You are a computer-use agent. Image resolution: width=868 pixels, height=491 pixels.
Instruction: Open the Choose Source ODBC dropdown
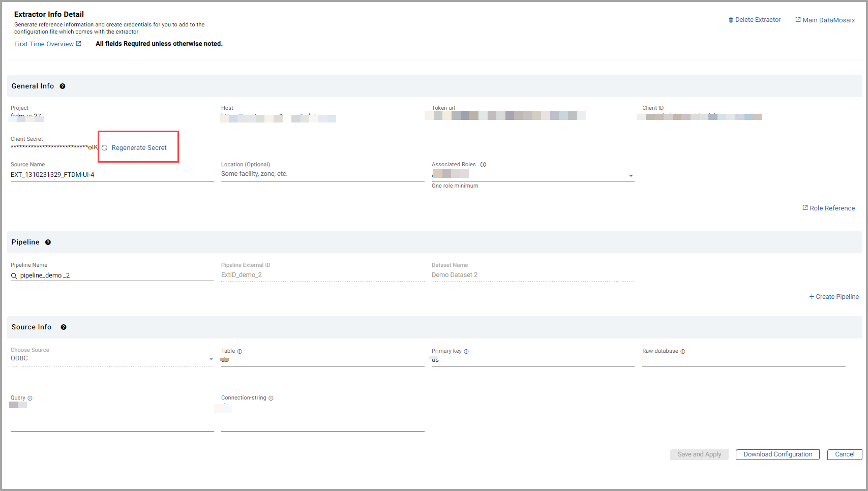(x=211, y=359)
